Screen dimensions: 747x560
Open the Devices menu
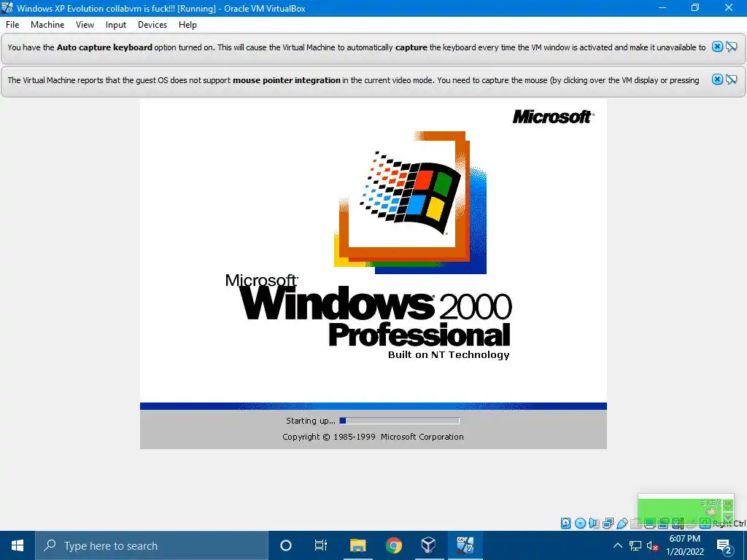click(x=152, y=25)
